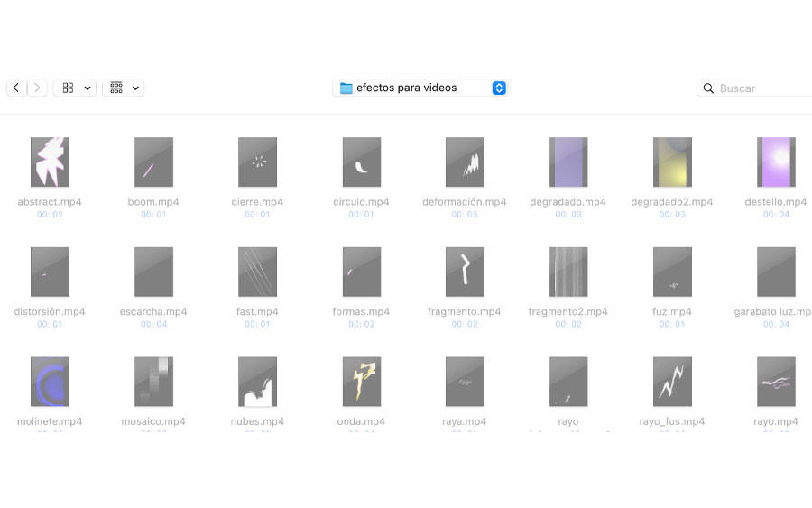Screen dimensions: 812x508
Task: Click the escarcha.mp4 file name label
Action: [x=153, y=312]
